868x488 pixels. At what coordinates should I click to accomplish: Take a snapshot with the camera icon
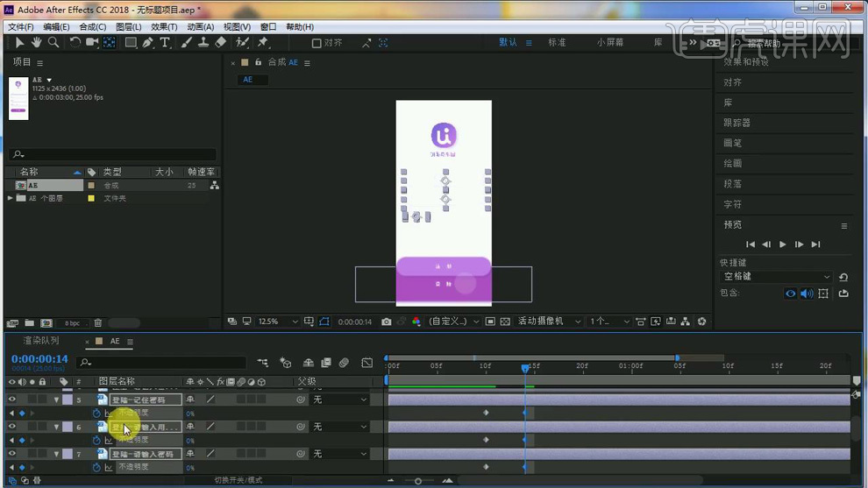click(386, 322)
